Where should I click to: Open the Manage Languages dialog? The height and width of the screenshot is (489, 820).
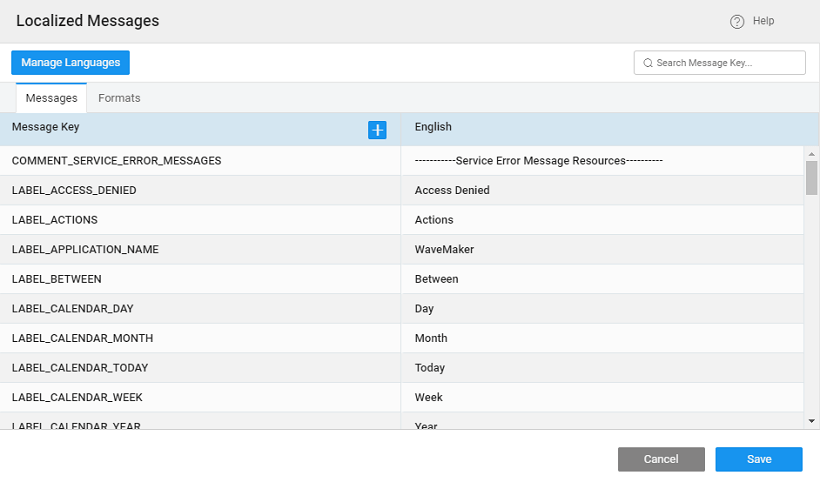70,63
